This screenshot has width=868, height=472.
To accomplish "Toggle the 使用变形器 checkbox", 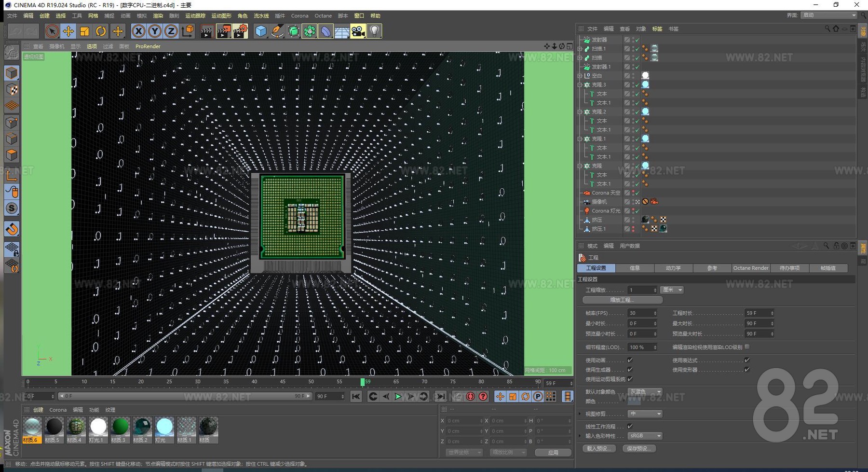I will 747,370.
